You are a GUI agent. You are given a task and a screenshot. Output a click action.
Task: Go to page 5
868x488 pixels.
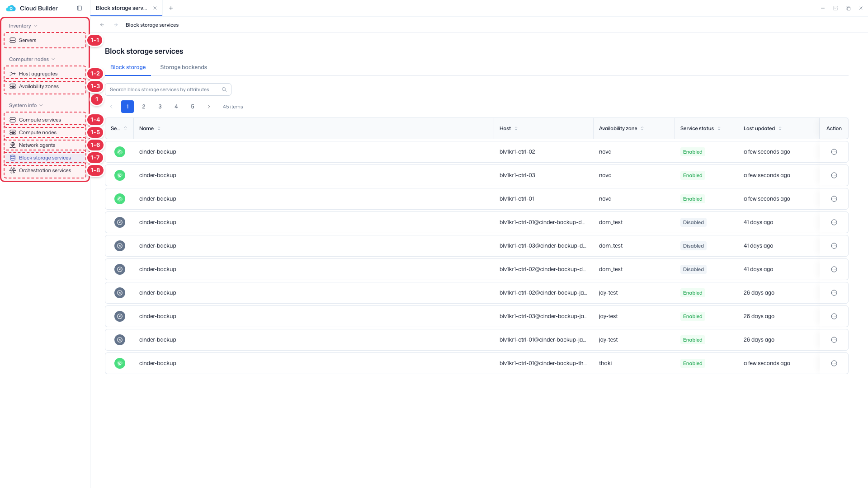pos(193,107)
